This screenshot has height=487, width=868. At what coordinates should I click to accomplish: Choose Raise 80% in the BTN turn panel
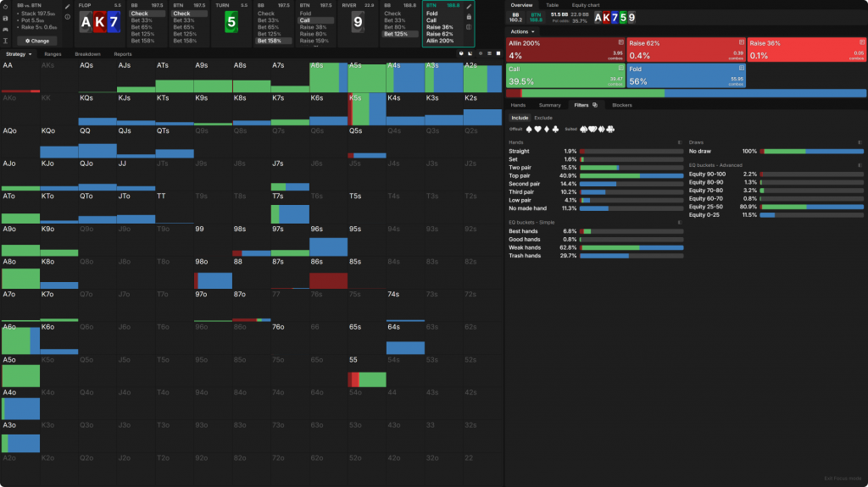[314, 34]
